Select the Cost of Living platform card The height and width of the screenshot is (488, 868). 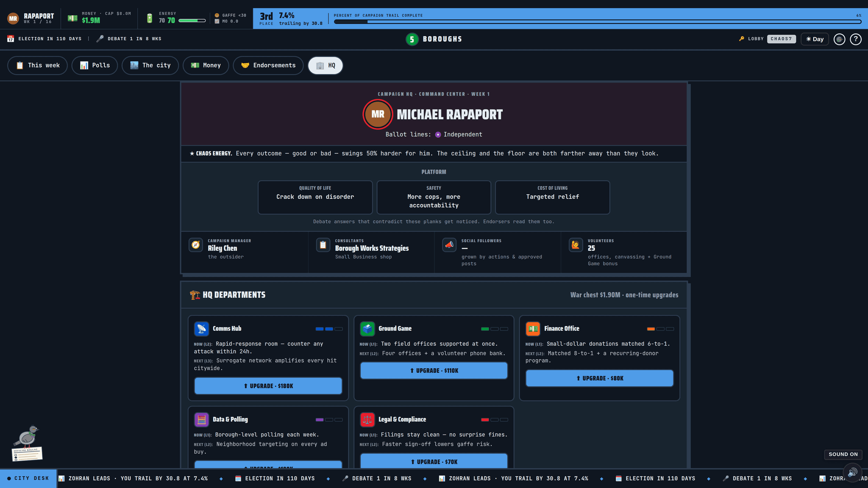point(552,197)
